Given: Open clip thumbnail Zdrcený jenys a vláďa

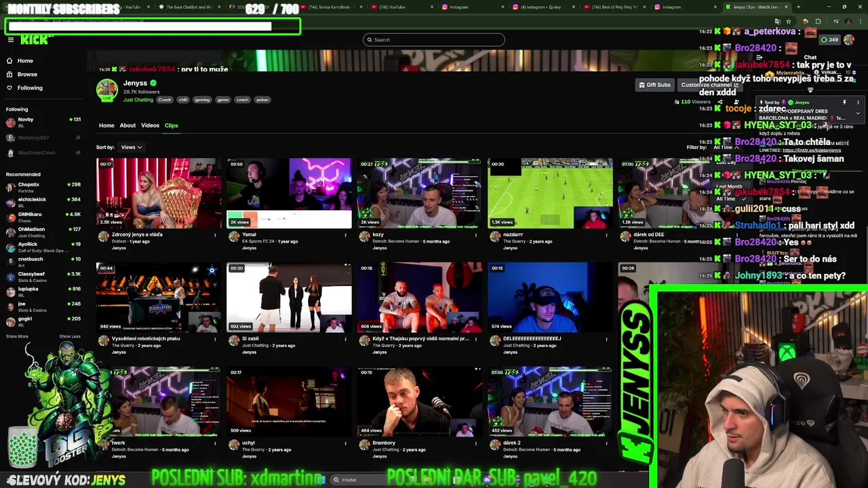Looking at the screenshot, I should pyautogui.click(x=159, y=193).
